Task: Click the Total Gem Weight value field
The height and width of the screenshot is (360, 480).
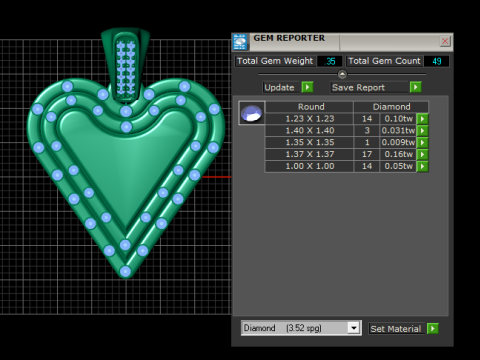Action: [x=330, y=61]
